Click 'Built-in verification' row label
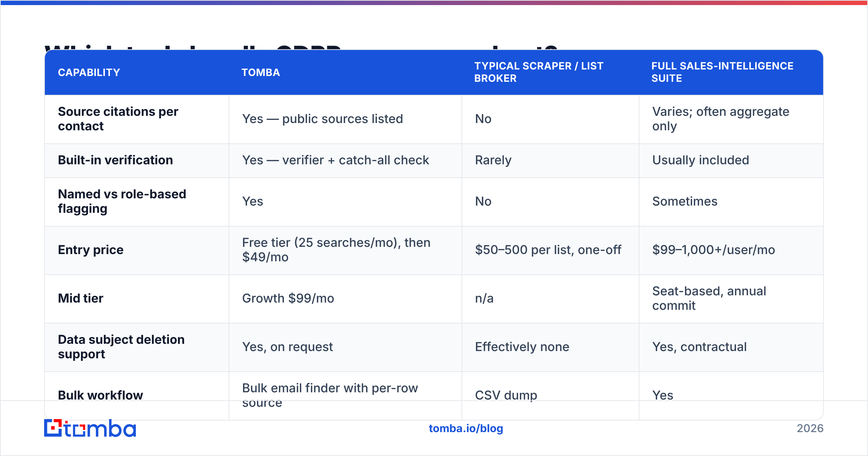The height and width of the screenshot is (456, 868). (x=115, y=160)
